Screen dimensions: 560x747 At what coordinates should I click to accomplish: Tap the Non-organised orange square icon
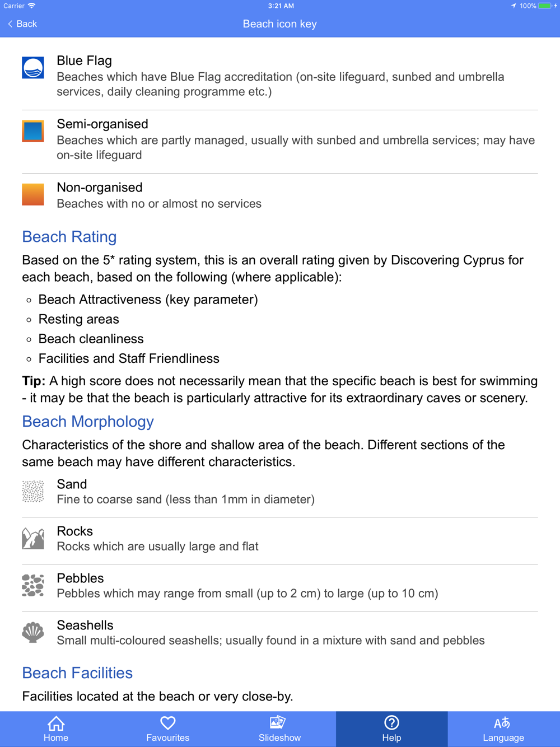click(x=33, y=194)
